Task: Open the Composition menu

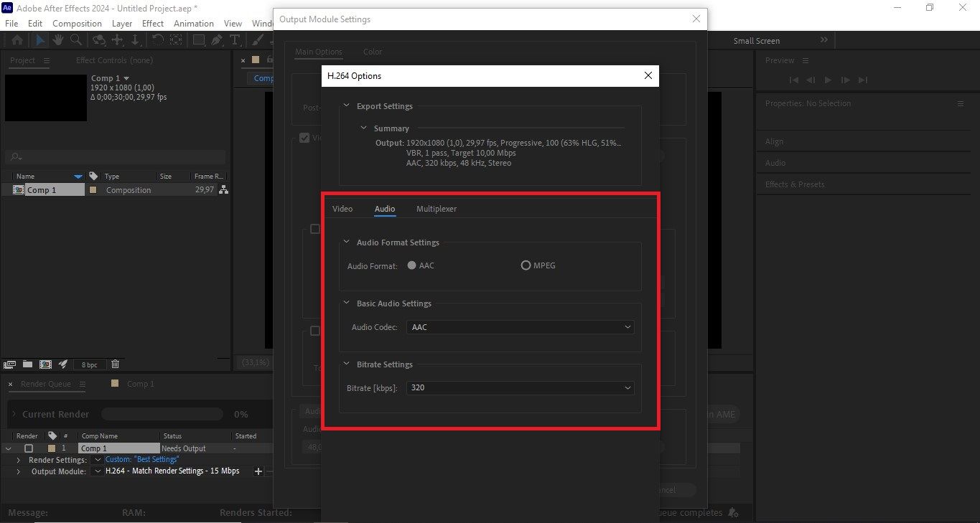Action: pos(77,23)
